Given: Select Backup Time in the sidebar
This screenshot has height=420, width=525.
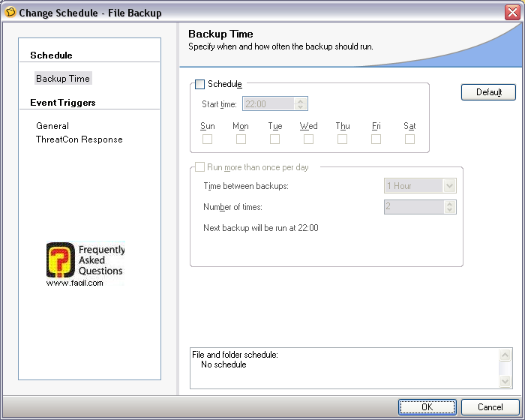Looking at the screenshot, I should click(63, 79).
